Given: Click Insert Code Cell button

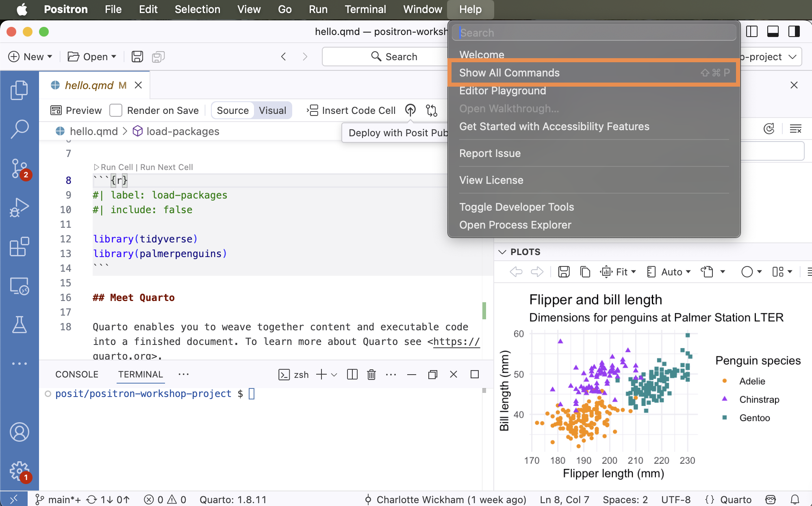Looking at the screenshot, I should click(351, 110).
